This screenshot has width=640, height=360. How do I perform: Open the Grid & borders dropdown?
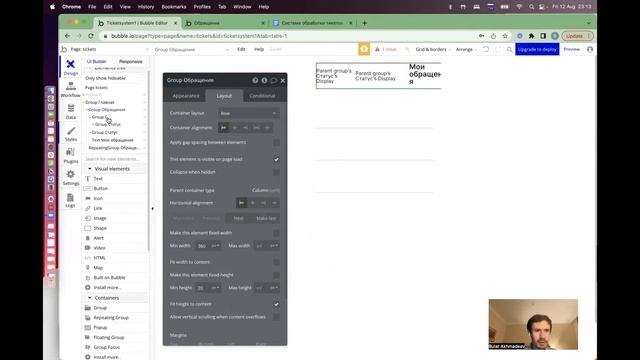(433, 49)
